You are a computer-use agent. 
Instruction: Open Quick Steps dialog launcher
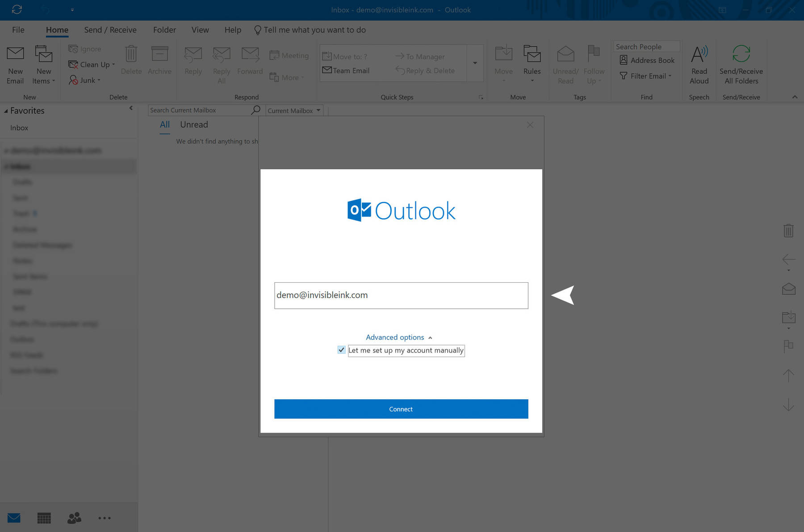pos(481,97)
